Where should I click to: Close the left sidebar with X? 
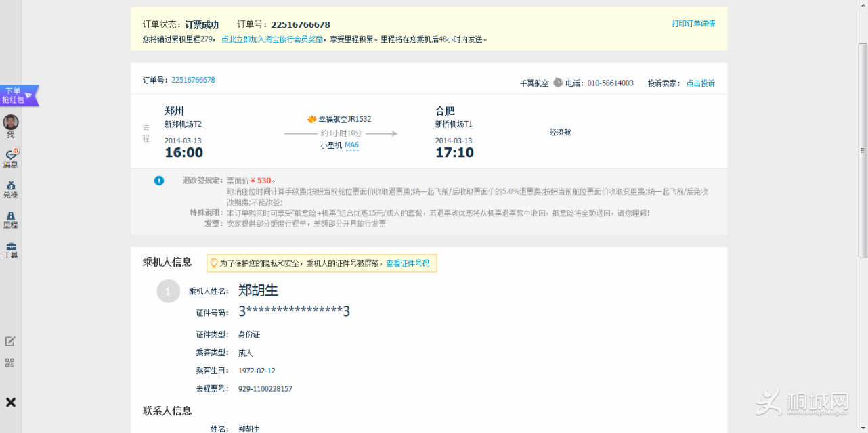(x=11, y=403)
